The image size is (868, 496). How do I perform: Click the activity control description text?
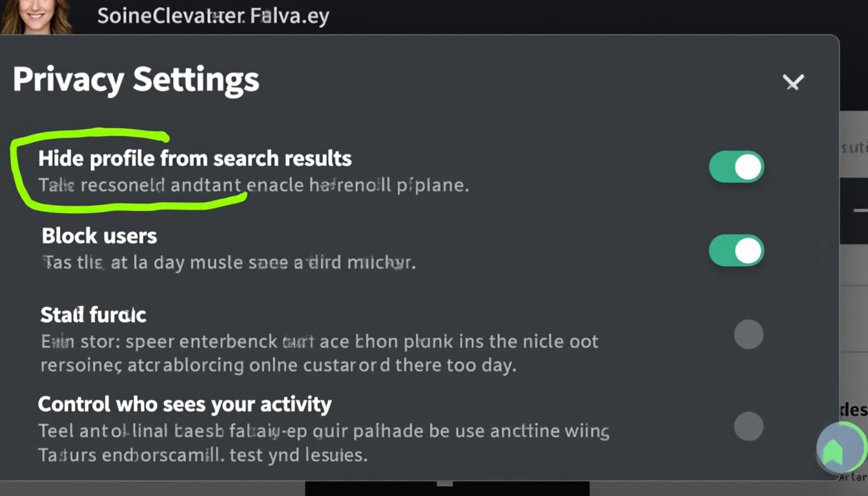[324, 443]
